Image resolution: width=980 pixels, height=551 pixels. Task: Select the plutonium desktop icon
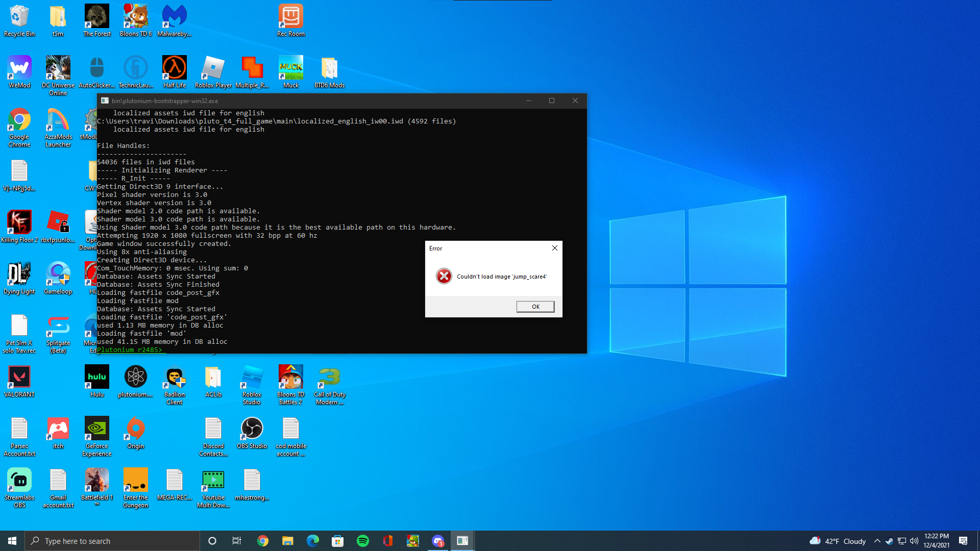[136, 381]
